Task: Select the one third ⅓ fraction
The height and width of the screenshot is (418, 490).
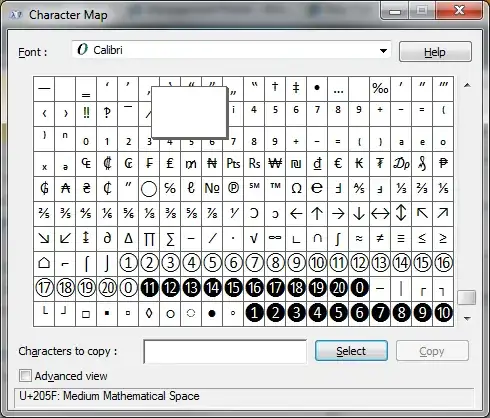Action: pyautogui.click(x=401, y=189)
